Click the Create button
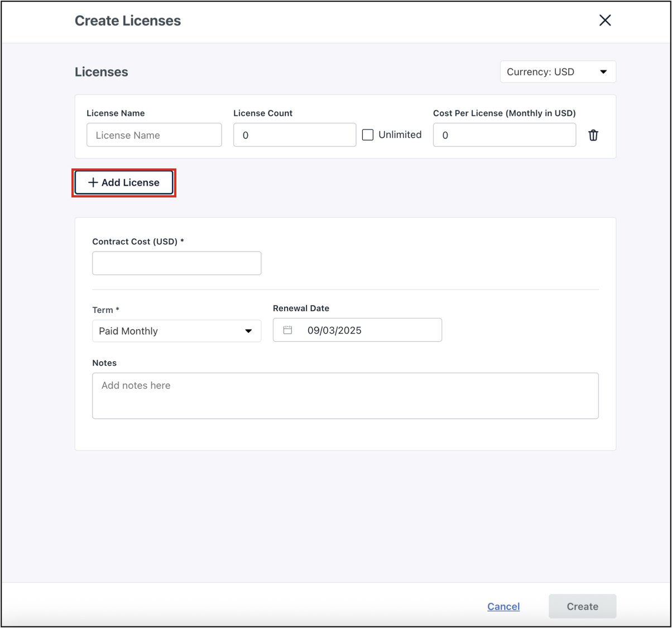The width and height of the screenshot is (672, 628). click(582, 606)
